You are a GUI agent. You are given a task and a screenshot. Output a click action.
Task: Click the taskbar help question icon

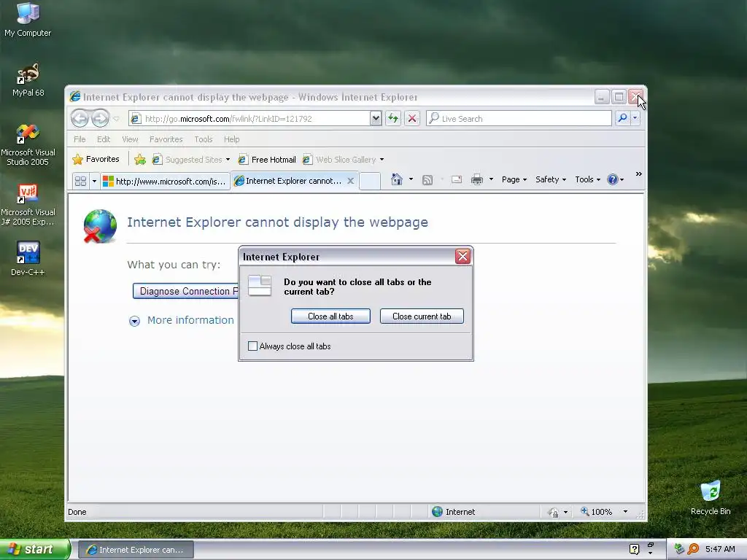[x=634, y=549]
